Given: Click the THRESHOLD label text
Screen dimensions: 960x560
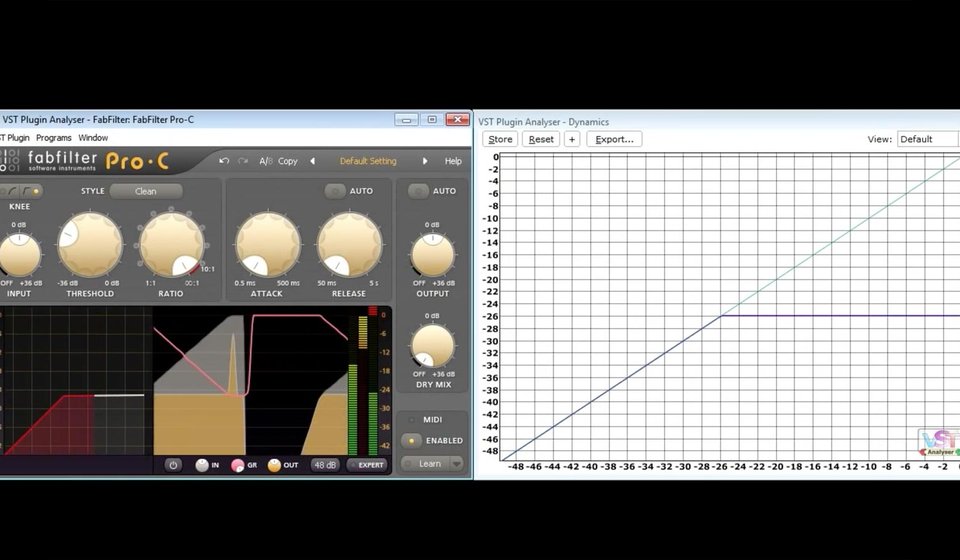Looking at the screenshot, I should (90, 294).
